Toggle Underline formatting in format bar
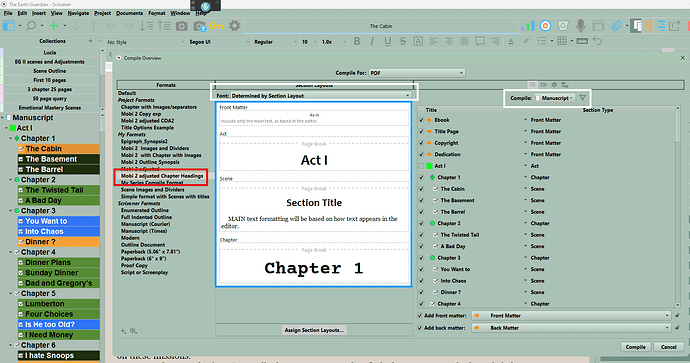Viewport: 690px width, 363px height. [388, 41]
